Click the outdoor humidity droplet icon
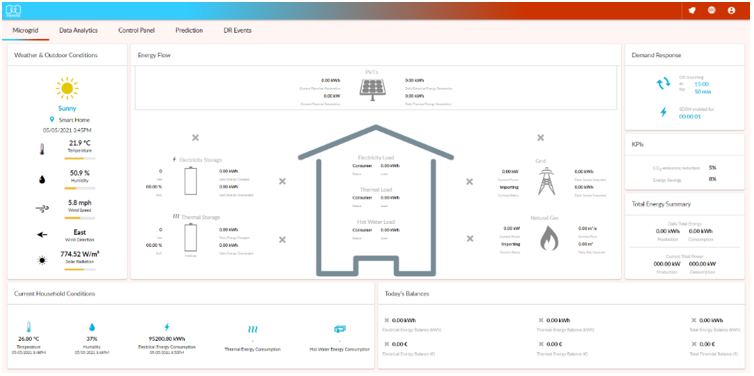 42,179
